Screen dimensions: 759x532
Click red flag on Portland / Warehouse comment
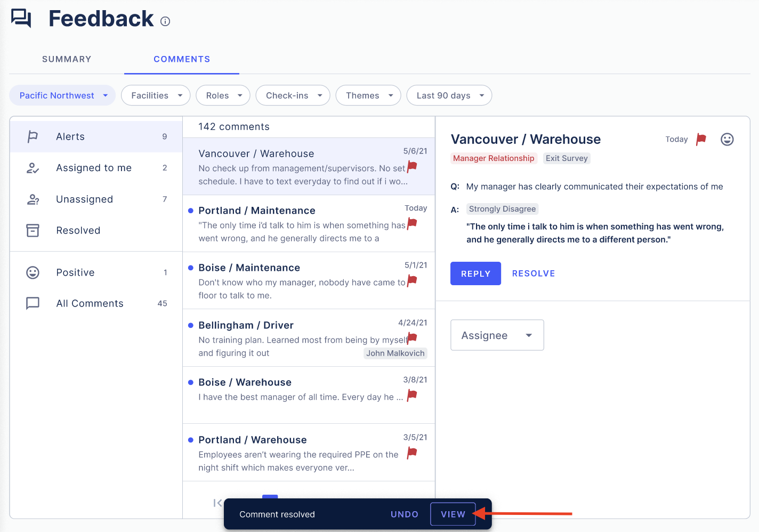(412, 453)
